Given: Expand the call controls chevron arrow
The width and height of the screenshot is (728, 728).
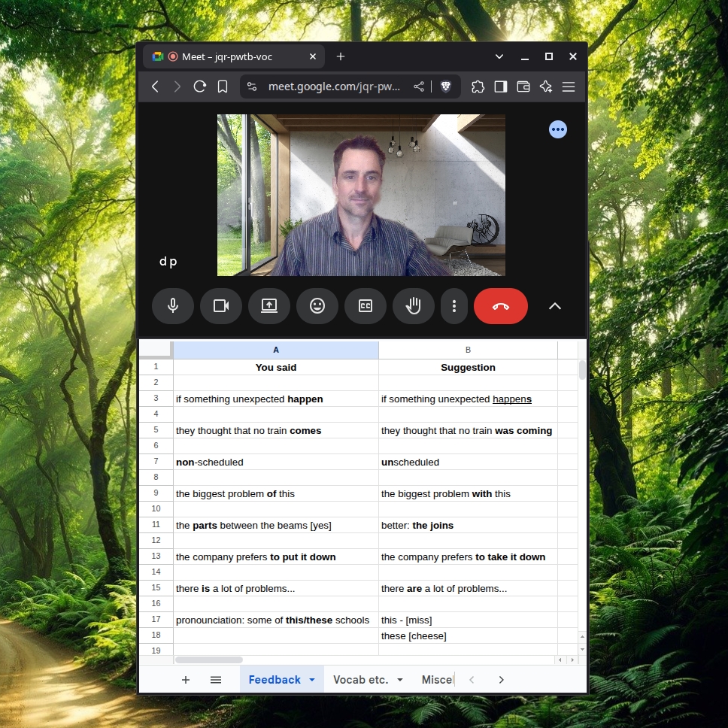Looking at the screenshot, I should point(555,306).
